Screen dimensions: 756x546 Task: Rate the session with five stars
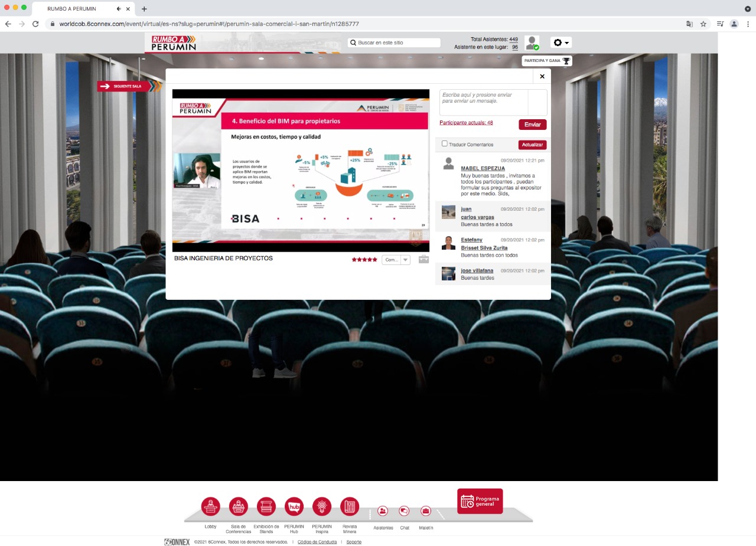point(364,260)
